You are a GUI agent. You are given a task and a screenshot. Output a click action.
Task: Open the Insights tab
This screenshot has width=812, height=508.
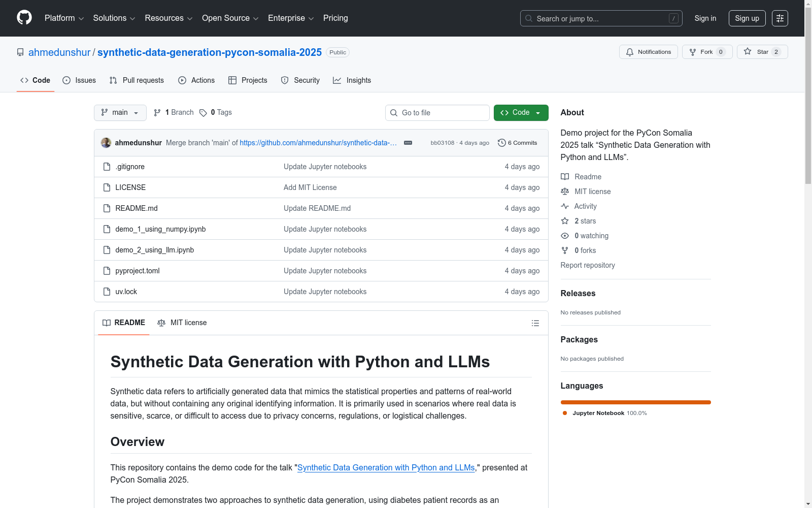click(x=352, y=80)
